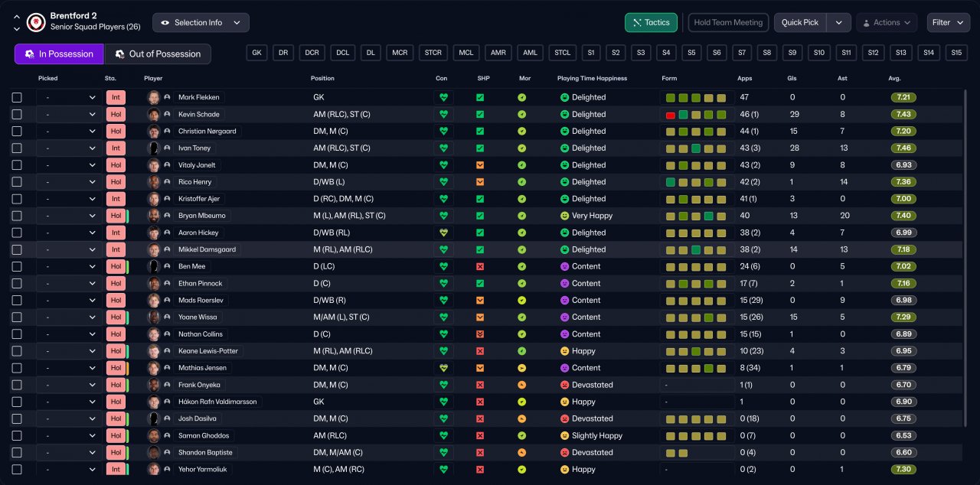The height and width of the screenshot is (485, 980).
Task: Check the box for Yoane Wissa's row
Action: tap(17, 317)
